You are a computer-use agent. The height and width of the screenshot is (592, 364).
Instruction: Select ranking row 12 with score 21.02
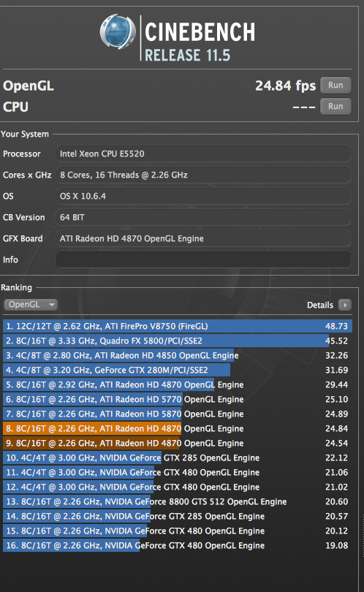point(178,487)
